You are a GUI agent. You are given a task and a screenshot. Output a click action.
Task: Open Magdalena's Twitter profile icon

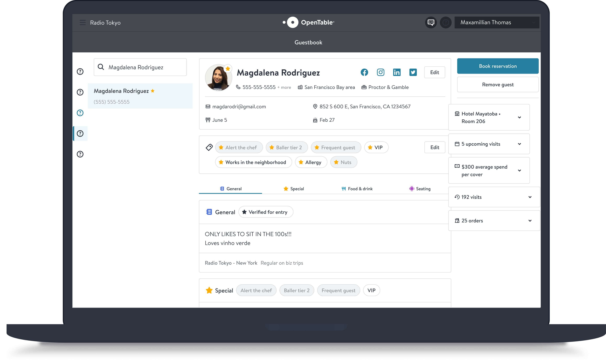413,72
